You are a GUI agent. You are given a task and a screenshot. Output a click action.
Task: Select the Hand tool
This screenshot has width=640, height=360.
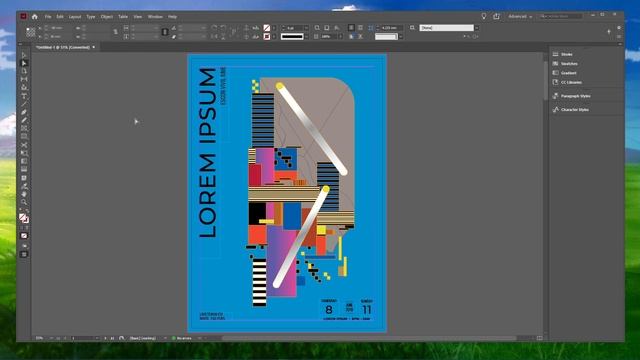point(24,194)
